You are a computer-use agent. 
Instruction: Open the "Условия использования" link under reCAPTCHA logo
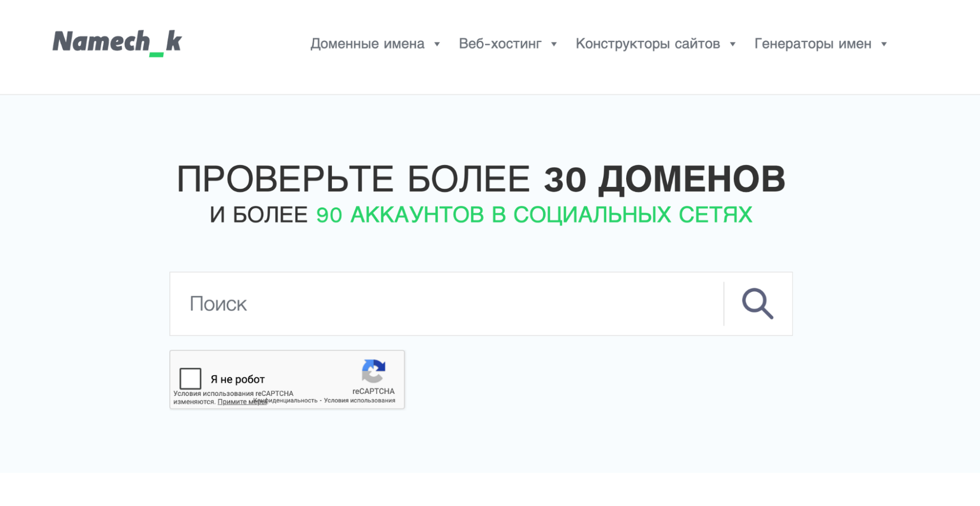[x=360, y=400]
